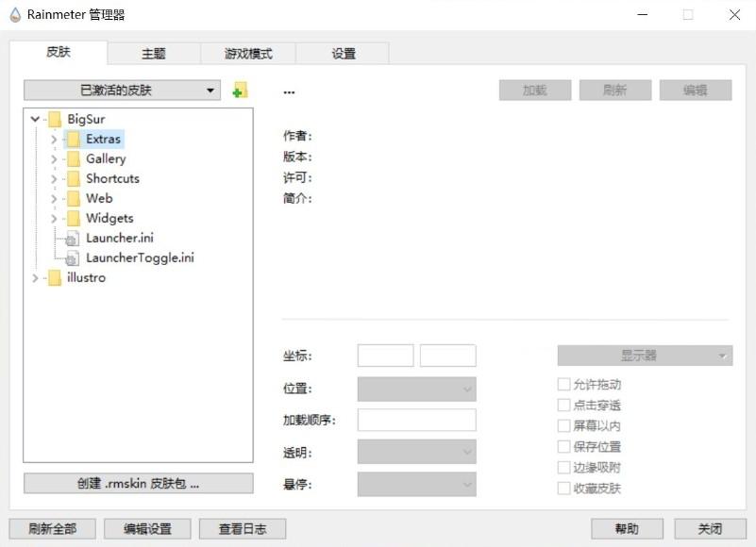Toggle the 收藏皮肤 checkbox

[x=563, y=489]
